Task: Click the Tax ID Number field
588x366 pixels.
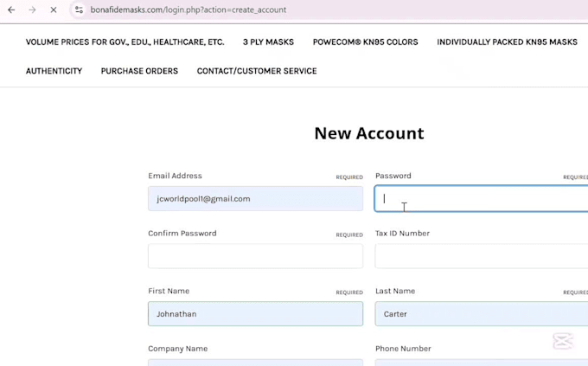Action: [x=482, y=256]
